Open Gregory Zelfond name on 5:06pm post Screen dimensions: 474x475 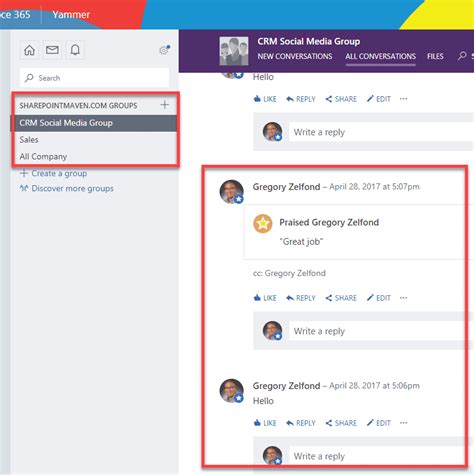coord(286,386)
